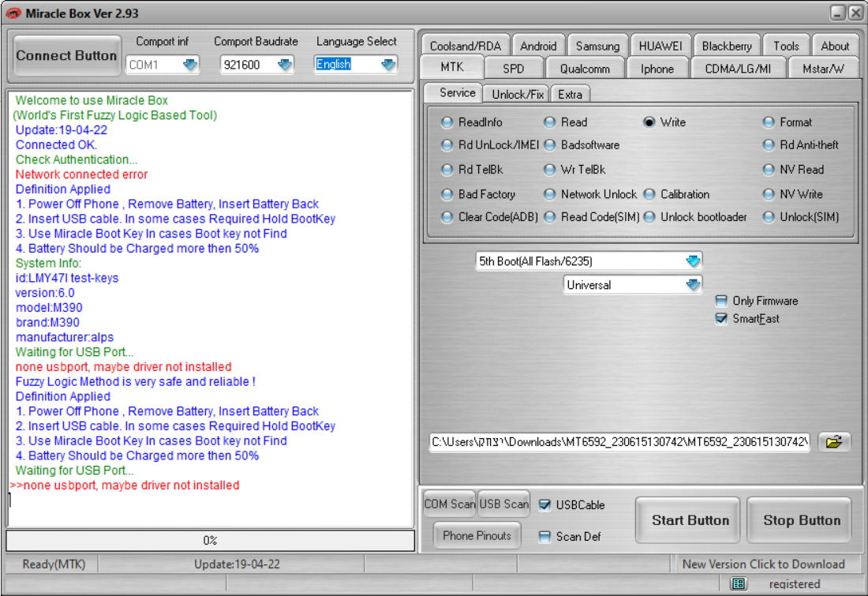The image size is (868, 596).
Task: Switch to the Coolsand/RDA tab
Action: (x=465, y=46)
